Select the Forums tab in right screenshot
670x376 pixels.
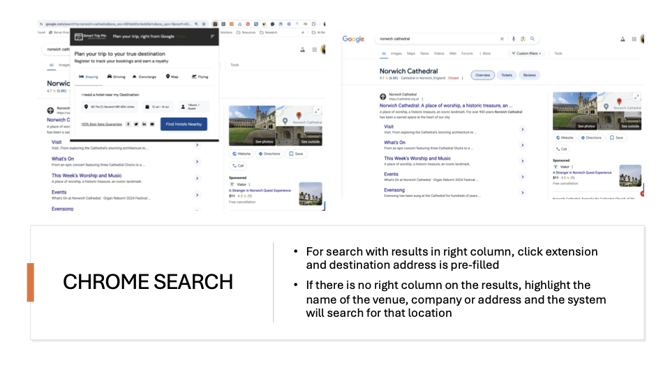tap(467, 53)
